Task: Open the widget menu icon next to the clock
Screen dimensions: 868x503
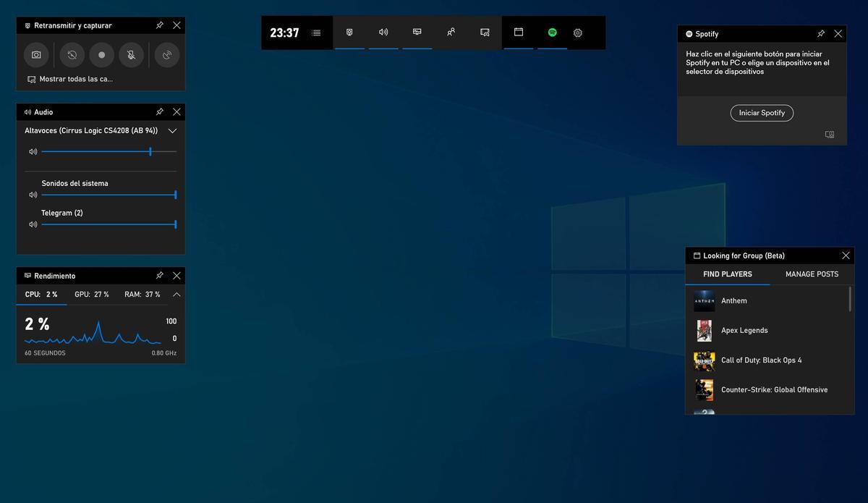Action: coord(314,31)
